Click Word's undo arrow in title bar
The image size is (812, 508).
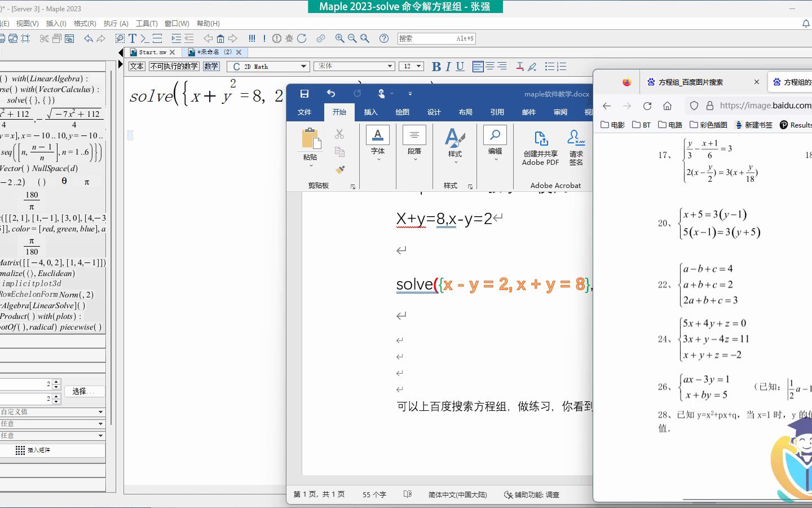(x=331, y=94)
